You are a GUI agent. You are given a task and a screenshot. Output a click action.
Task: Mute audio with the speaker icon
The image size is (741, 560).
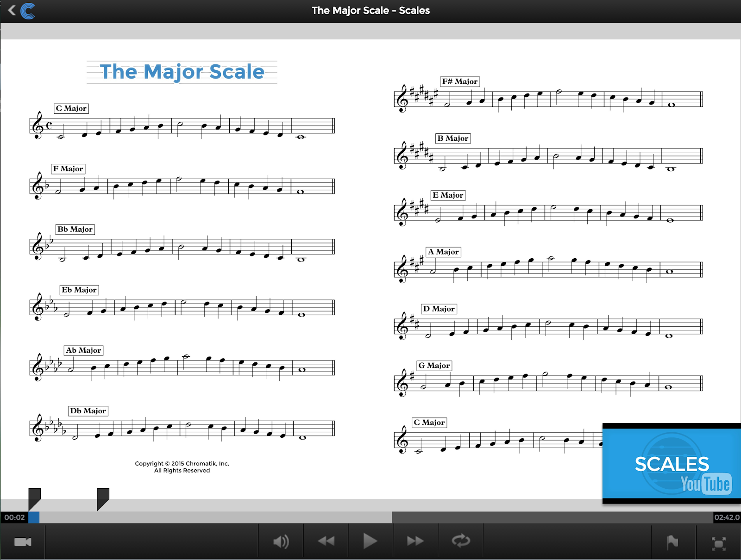pyautogui.click(x=281, y=541)
